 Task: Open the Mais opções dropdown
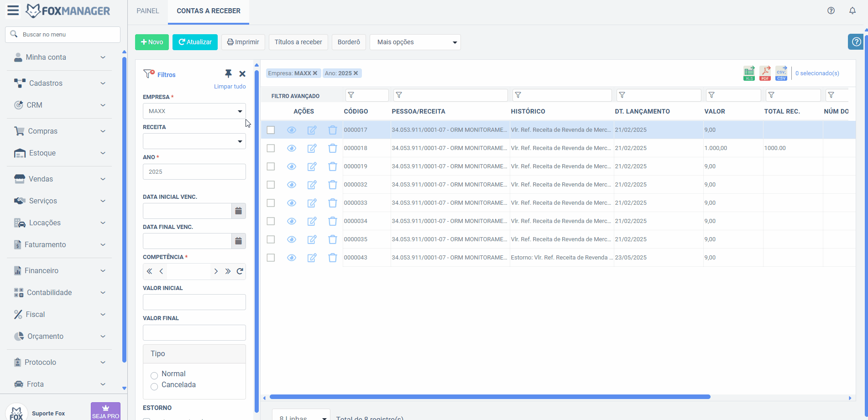(415, 42)
